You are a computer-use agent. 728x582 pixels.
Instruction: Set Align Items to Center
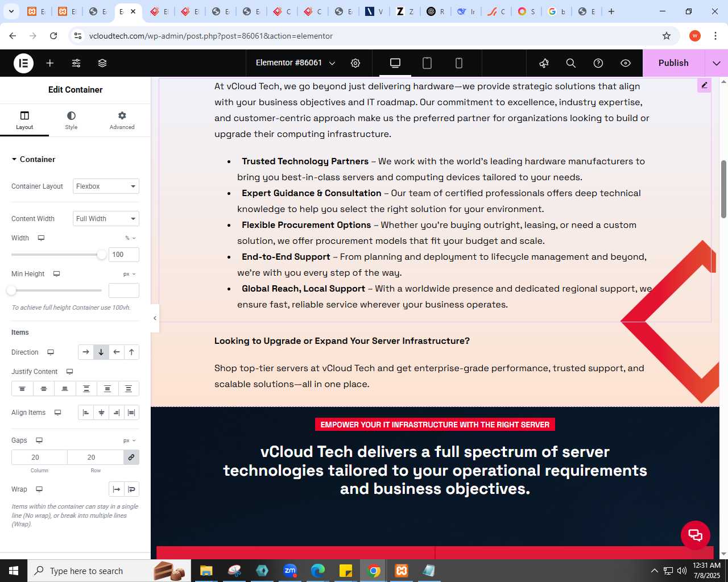(x=101, y=413)
